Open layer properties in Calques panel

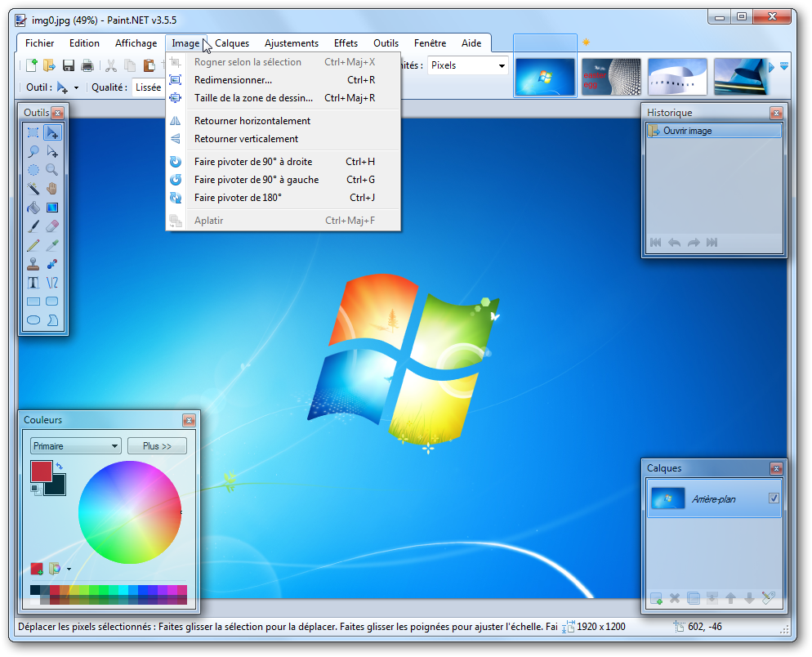[768, 598]
